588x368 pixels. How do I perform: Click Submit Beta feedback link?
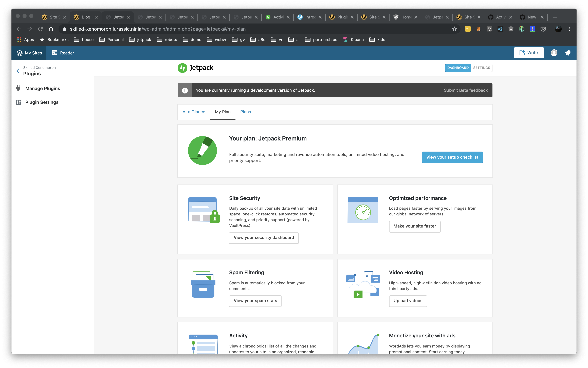click(466, 90)
